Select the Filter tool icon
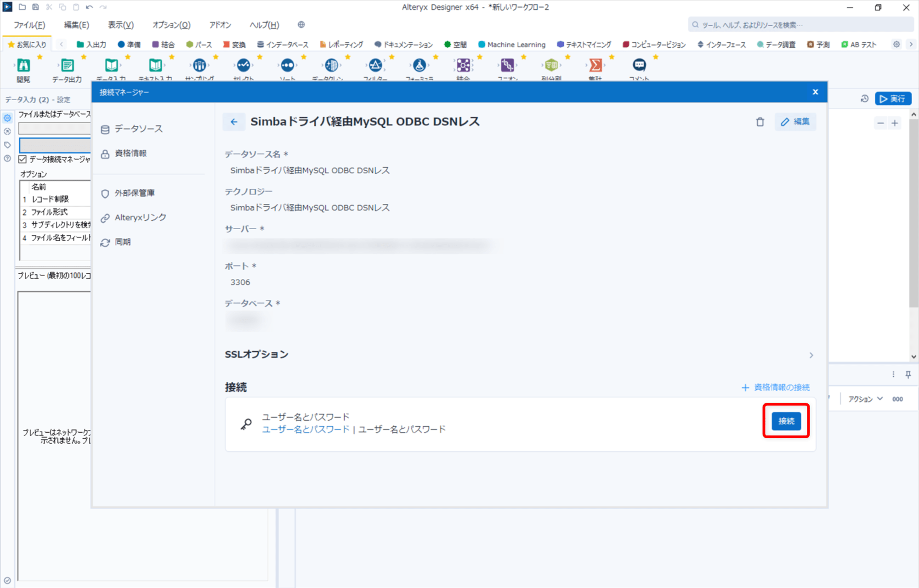The image size is (919, 588). click(375, 65)
